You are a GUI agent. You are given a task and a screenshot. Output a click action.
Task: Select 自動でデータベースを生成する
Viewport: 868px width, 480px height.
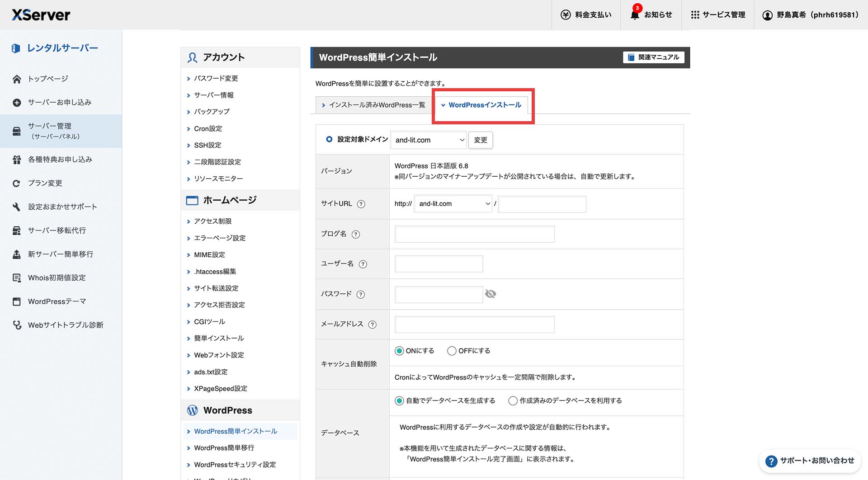(399, 400)
